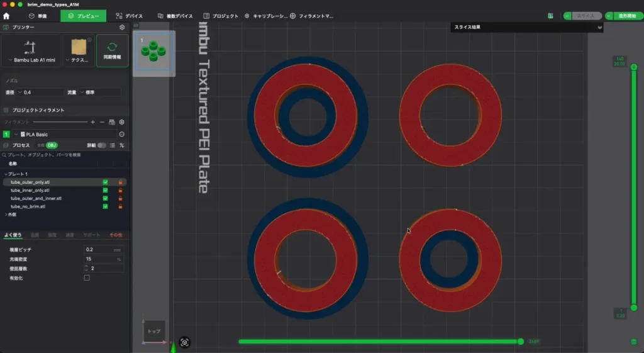The width and height of the screenshot is (644, 353).
Task: Open filament settings gear icon
Action: [121, 122]
